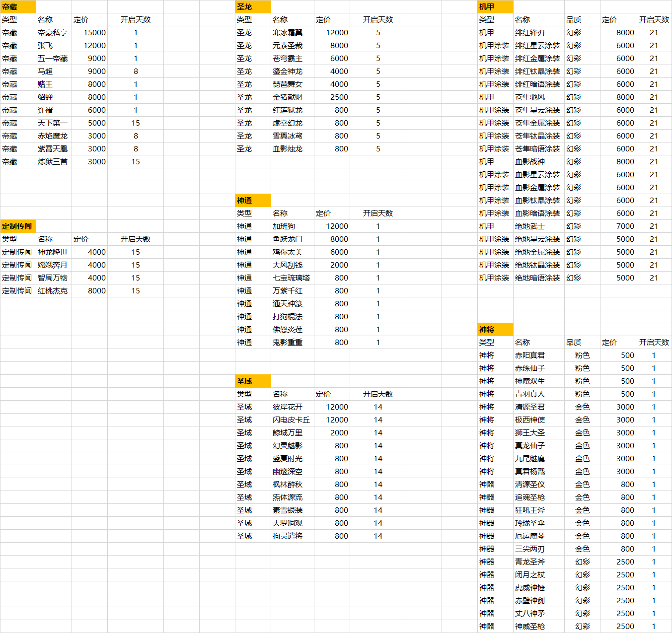
Task: Select the 血影战神 cell in 机甲 table
Action: pos(538,162)
